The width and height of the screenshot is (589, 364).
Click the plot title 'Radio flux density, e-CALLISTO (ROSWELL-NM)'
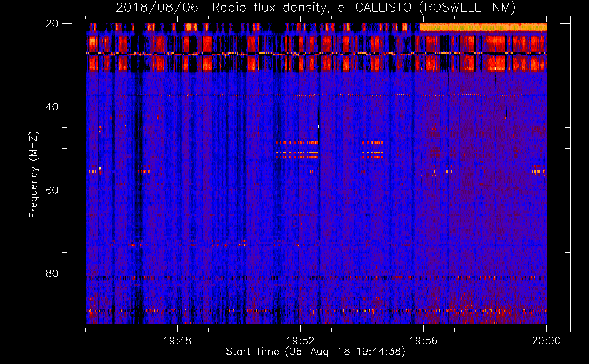364,7
